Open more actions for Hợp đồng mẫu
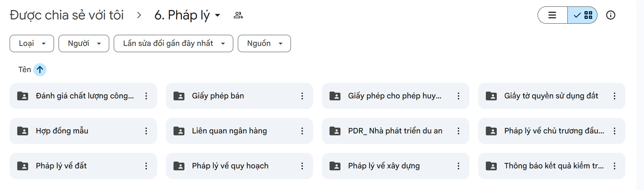The image size is (644, 190). 146,131
